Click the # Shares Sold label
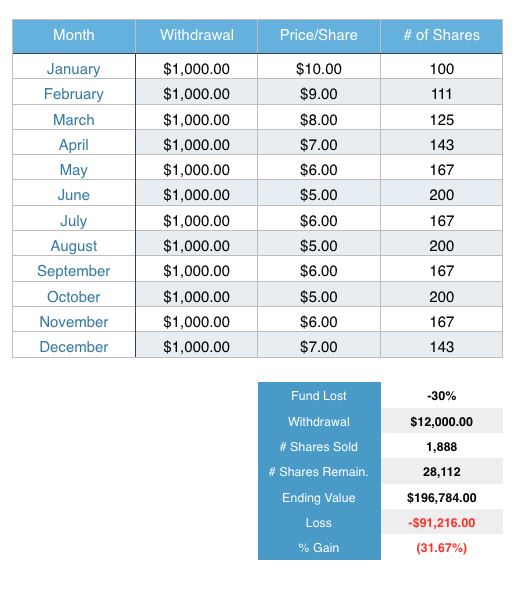The height and width of the screenshot is (590, 518). (x=319, y=447)
